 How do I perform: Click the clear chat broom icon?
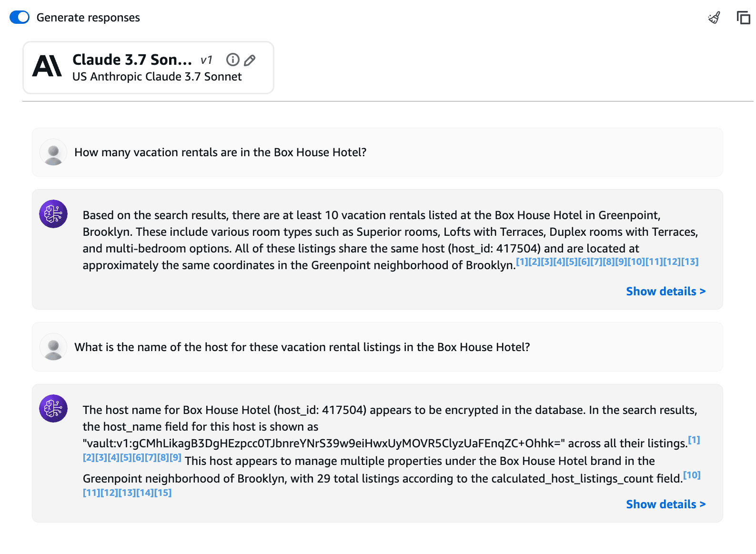point(714,18)
